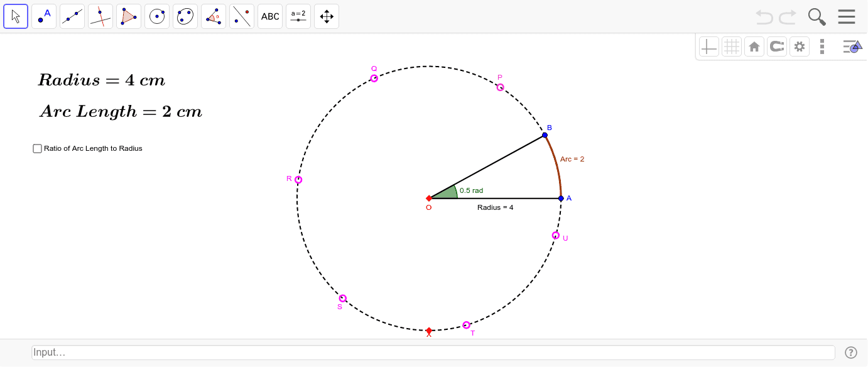Image resolution: width=868 pixels, height=367 pixels.
Task: Select the Circle with Center through Point tool
Action: tap(157, 16)
